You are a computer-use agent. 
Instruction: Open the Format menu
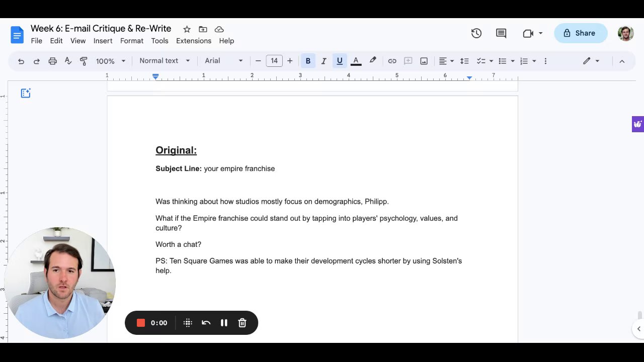[x=132, y=41]
